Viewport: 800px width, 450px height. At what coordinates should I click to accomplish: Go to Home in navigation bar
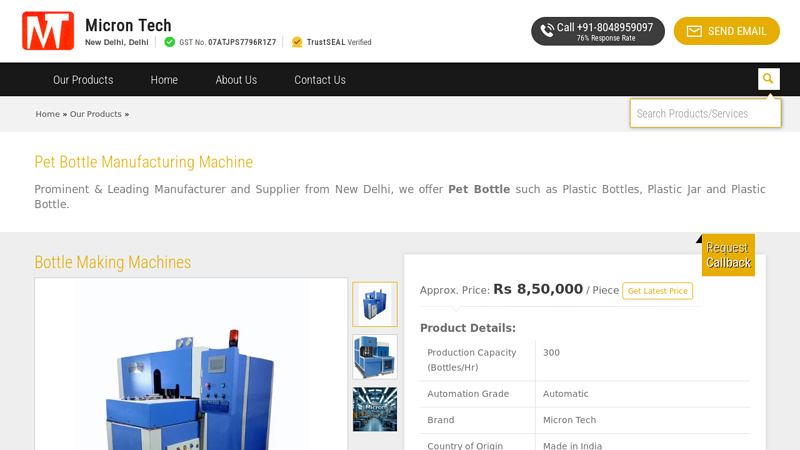pyautogui.click(x=164, y=80)
